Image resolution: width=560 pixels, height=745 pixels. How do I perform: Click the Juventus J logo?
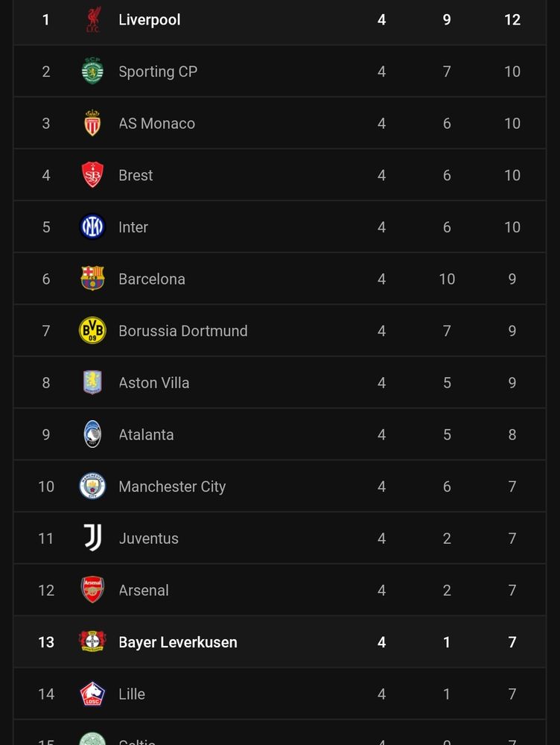92,538
